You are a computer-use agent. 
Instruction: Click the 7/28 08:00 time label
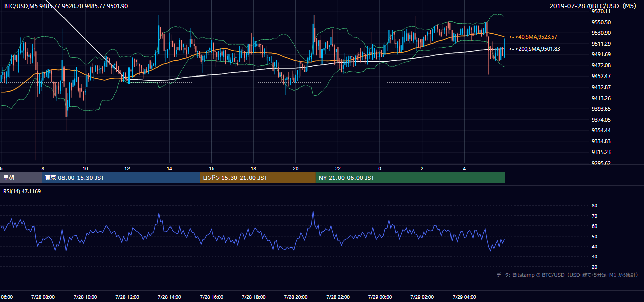point(42,297)
